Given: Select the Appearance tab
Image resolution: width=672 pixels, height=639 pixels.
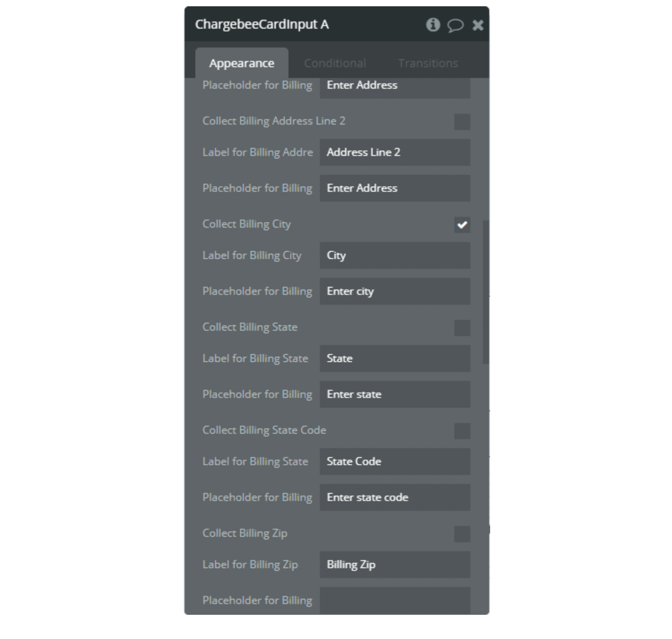Looking at the screenshot, I should click(x=241, y=63).
